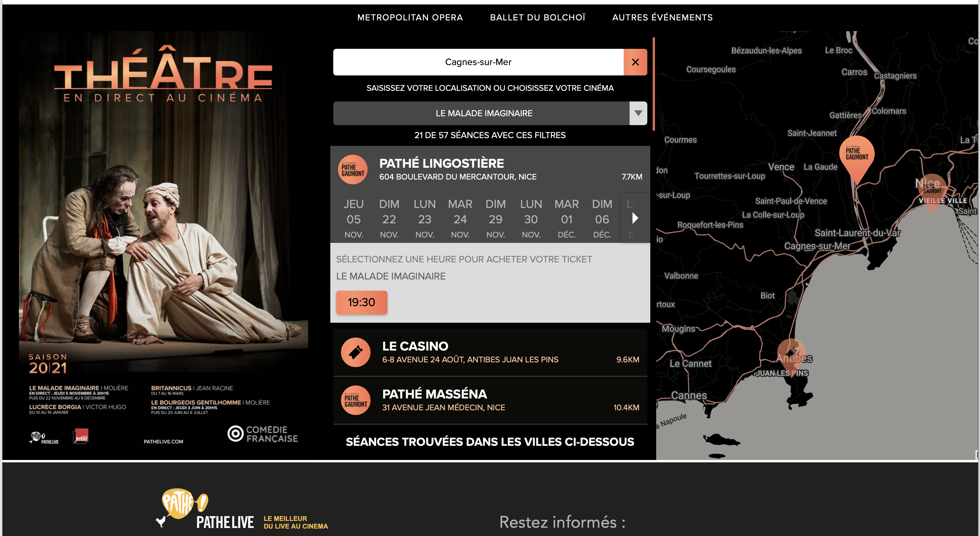Screen dimensions: 980x536
Task: Select date Dim 06 Déc.
Action: point(602,219)
